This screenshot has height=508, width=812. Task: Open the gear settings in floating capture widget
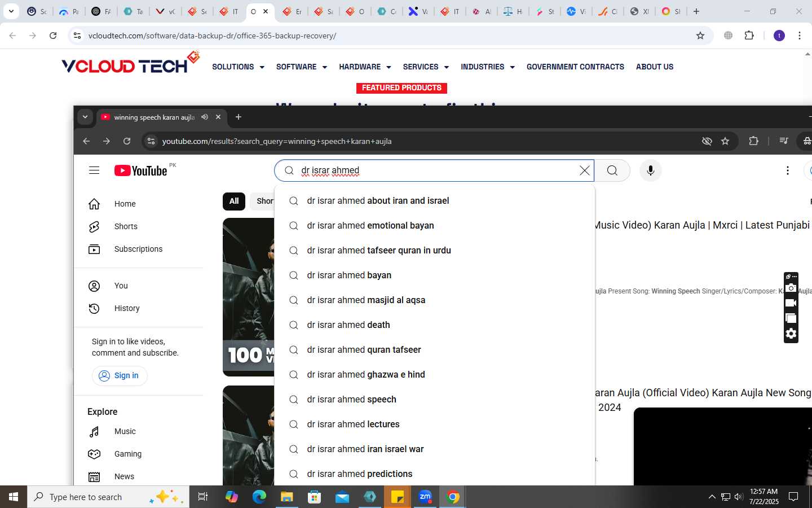click(791, 334)
